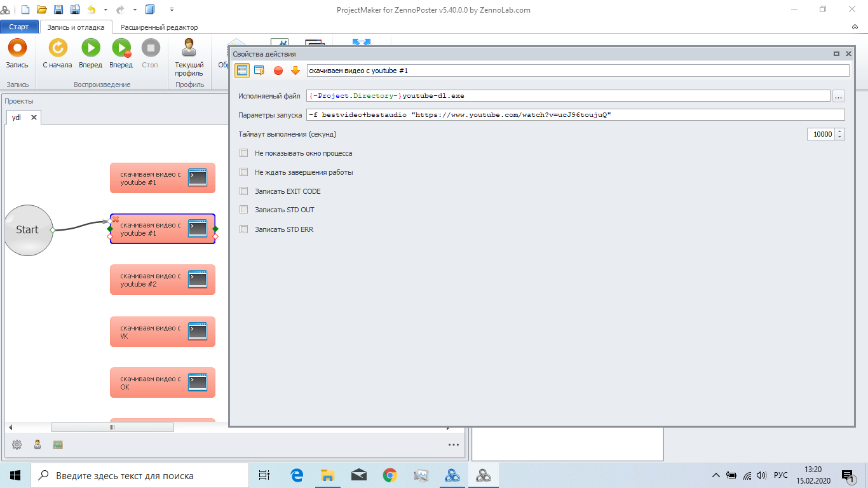Close the Свойства действия panel
This screenshot has width=868, height=488.
coord(848,55)
